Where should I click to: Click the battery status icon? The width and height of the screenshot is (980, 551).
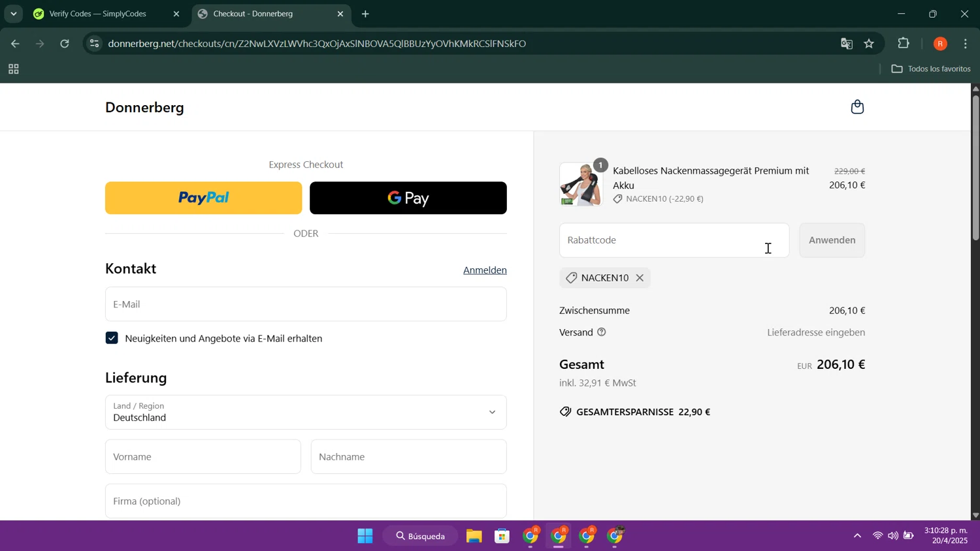coord(909,536)
